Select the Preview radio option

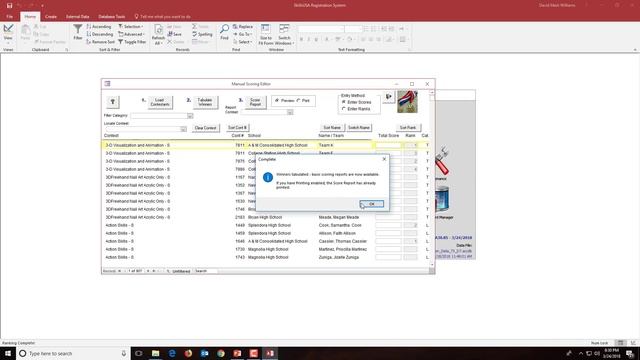click(x=285, y=100)
